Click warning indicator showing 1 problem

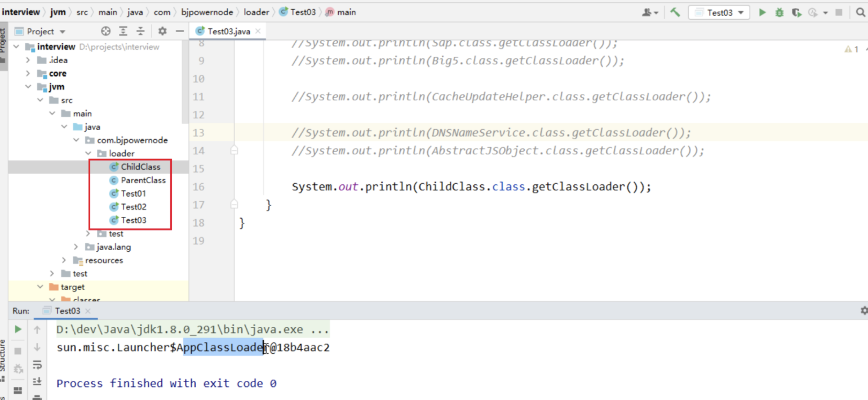coord(852,50)
